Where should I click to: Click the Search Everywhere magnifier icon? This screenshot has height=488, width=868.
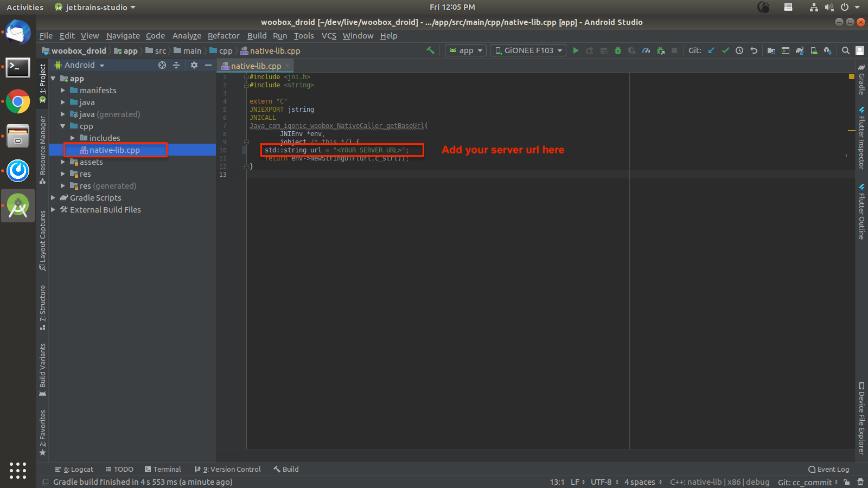click(846, 50)
